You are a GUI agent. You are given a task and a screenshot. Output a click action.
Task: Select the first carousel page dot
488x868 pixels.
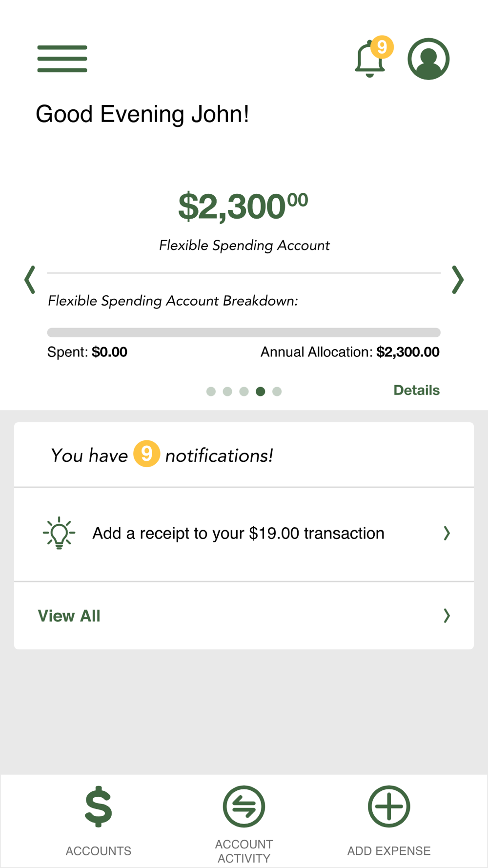click(211, 392)
